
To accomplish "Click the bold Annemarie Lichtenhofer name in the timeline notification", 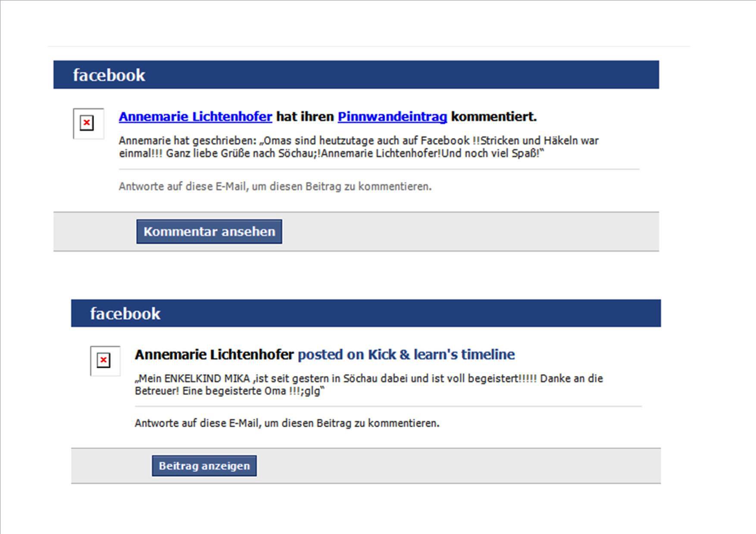I will point(214,354).
